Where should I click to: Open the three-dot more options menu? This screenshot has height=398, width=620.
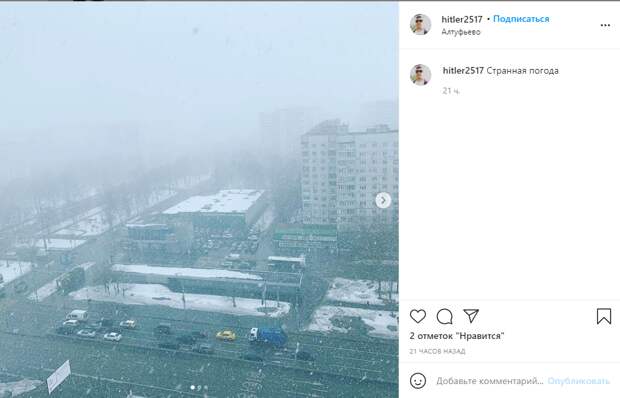coord(605,25)
